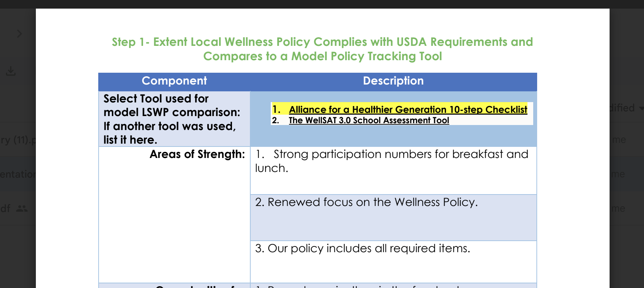
Task: Click the Modified column header text
Action: tap(622, 108)
